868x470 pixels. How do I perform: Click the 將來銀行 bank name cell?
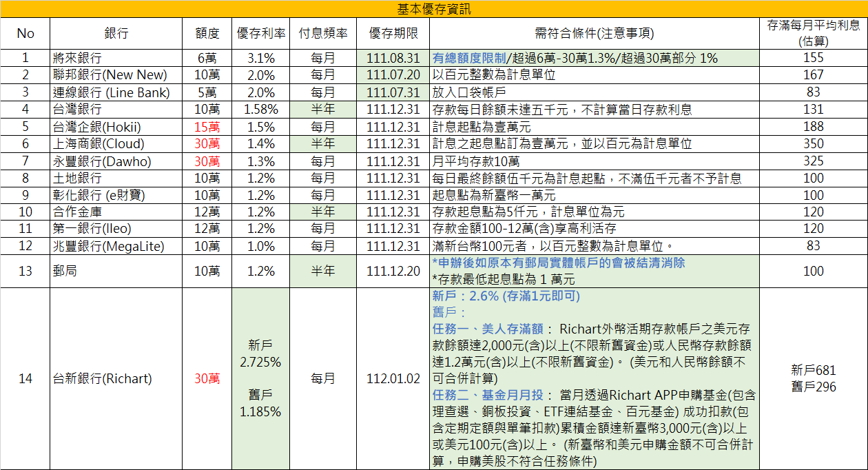click(116, 58)
